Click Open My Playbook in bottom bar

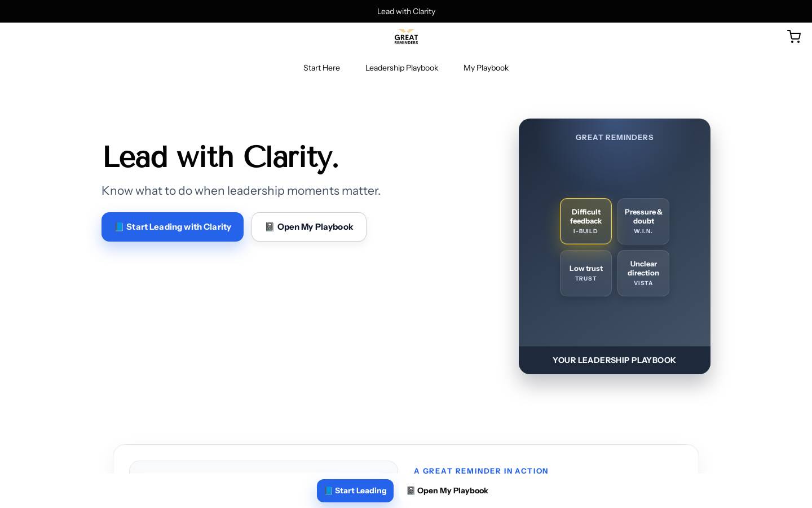(x=447, y=491)
